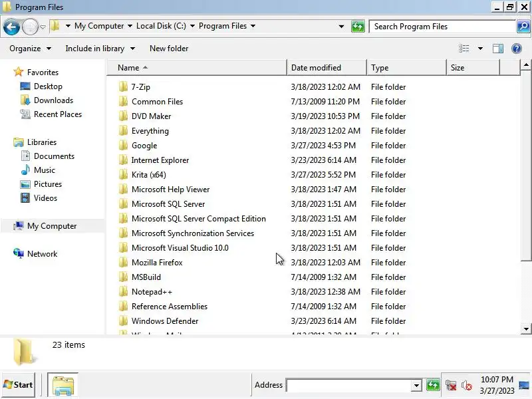The height and width of the screenshot is (399, 532).
Task: Expand the arrow before My Computer breadcrumb
Action: coord(68,26)
